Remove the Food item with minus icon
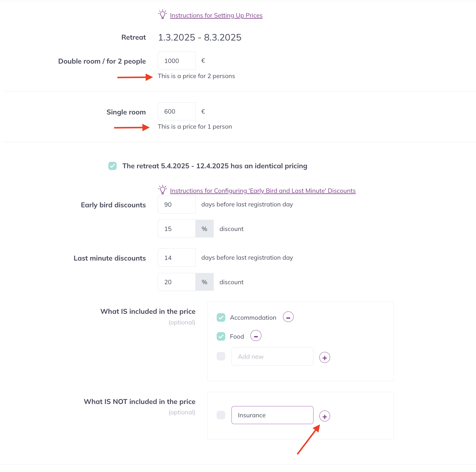 click(x=256, y=336)
